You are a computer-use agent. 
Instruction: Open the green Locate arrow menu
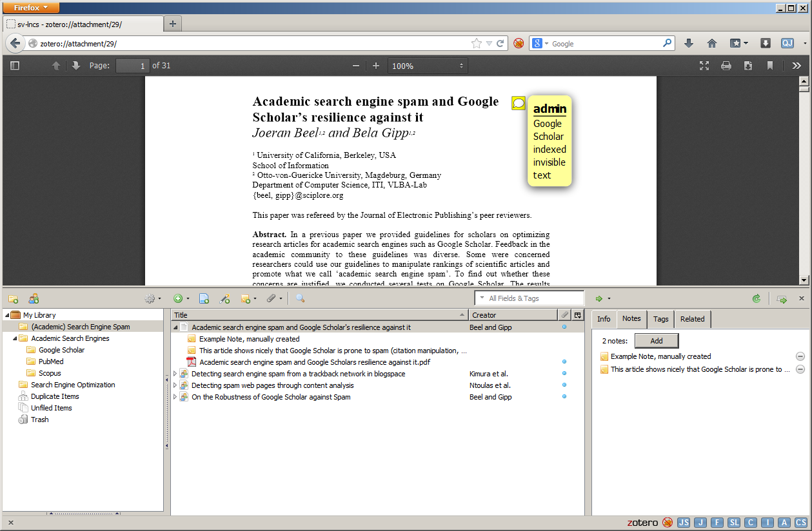point(602,298)
